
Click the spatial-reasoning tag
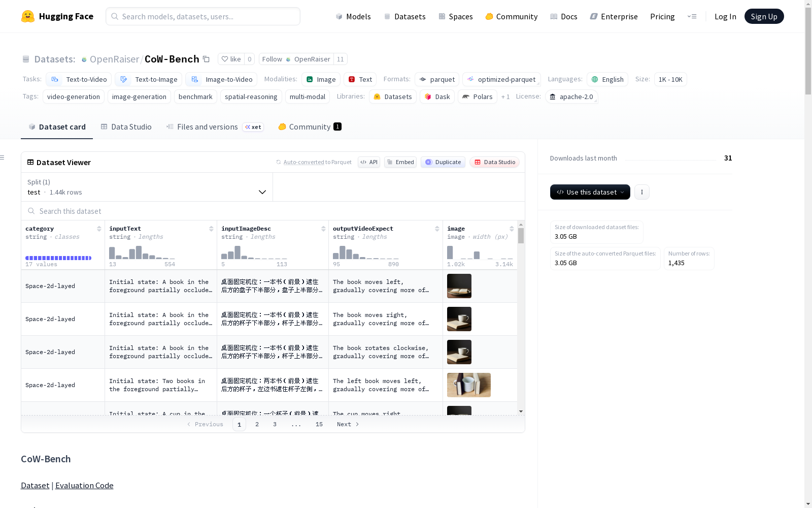(x=251, y=97)
